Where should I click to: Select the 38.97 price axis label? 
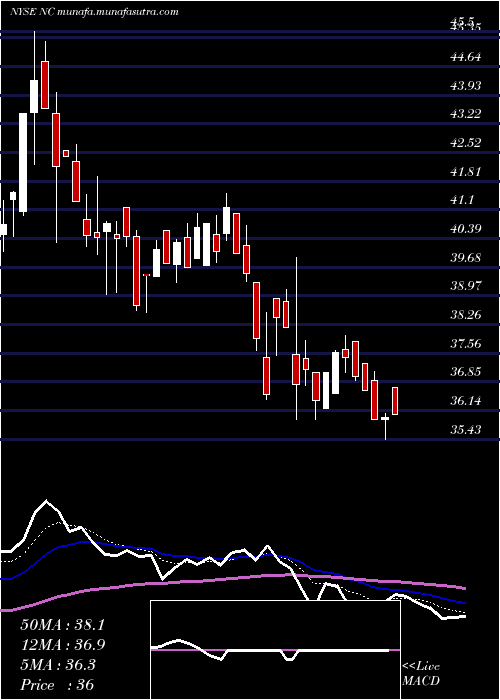(466, 286)
